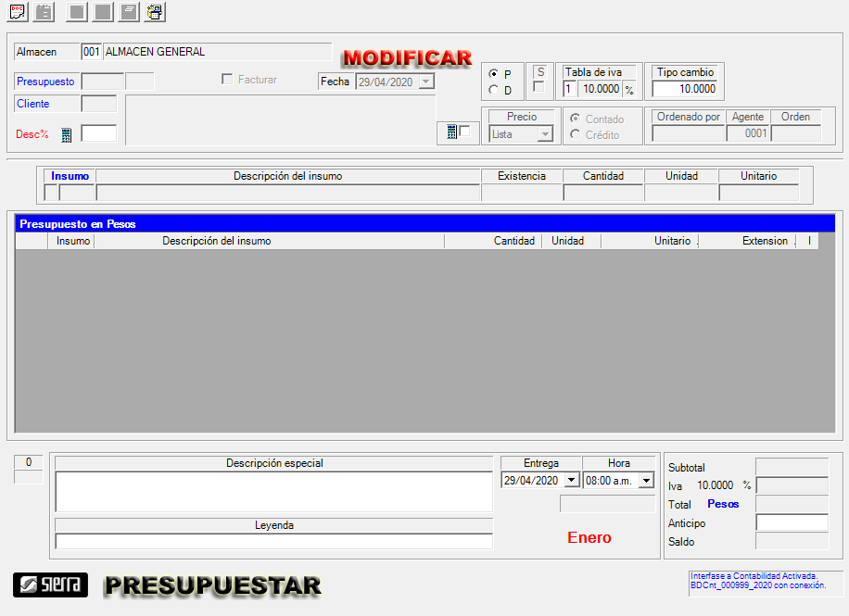Viewport: 849px width, 616px height.
Task: Select the D radio button
Action: [x=493, y=90]
